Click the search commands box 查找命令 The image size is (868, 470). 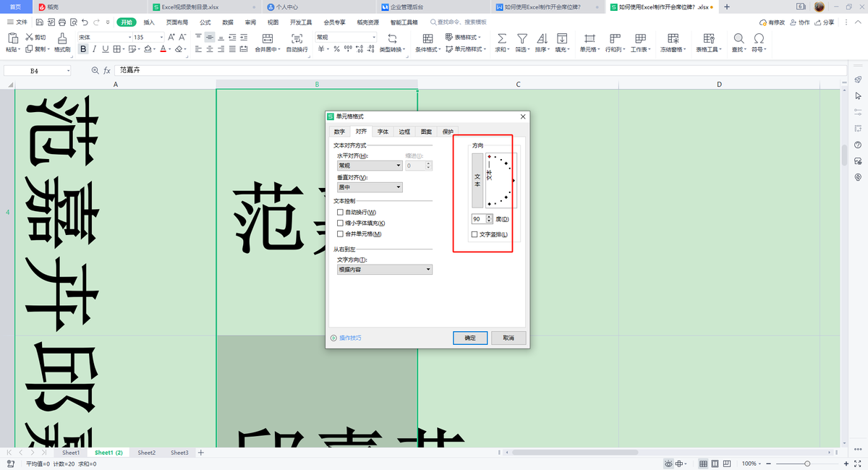tap(458, 22)
